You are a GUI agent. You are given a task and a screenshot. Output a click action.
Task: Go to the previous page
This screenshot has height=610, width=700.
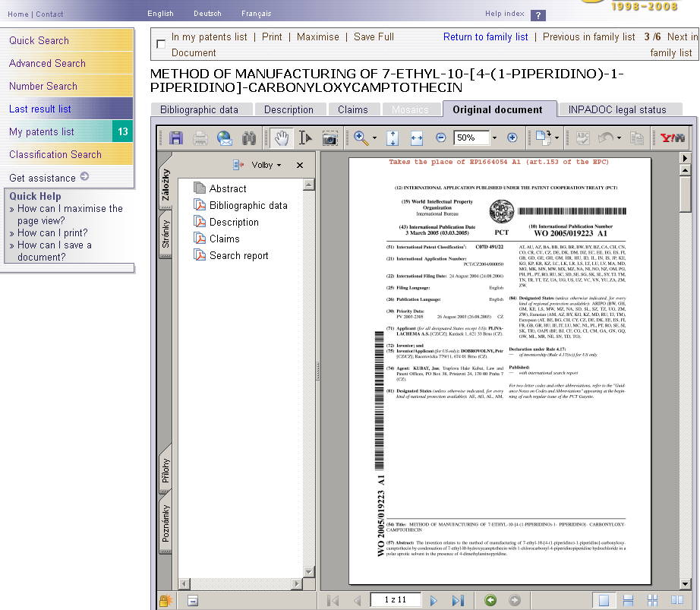[357, 601]
